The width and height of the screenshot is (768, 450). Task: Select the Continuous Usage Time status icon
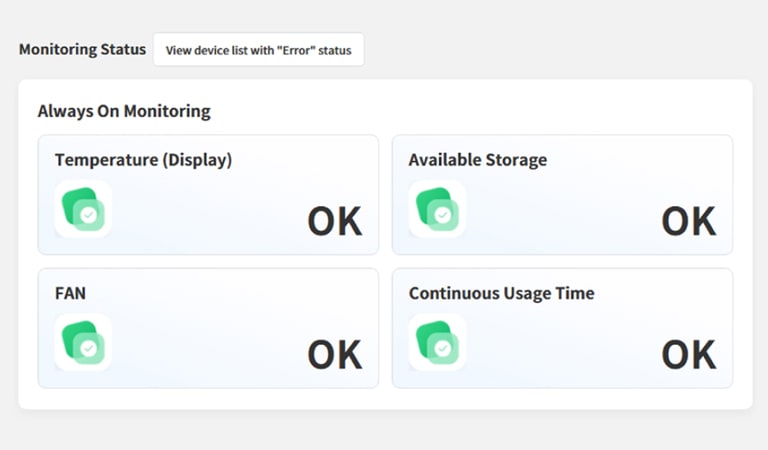437,342
